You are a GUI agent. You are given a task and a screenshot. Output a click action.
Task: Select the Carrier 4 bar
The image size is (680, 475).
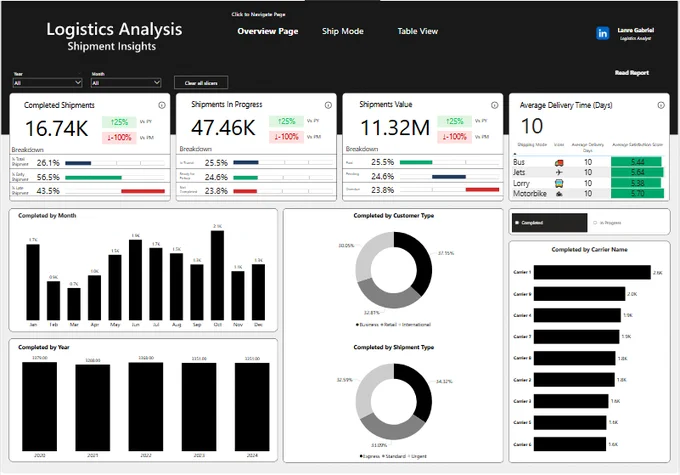point(577,315)
